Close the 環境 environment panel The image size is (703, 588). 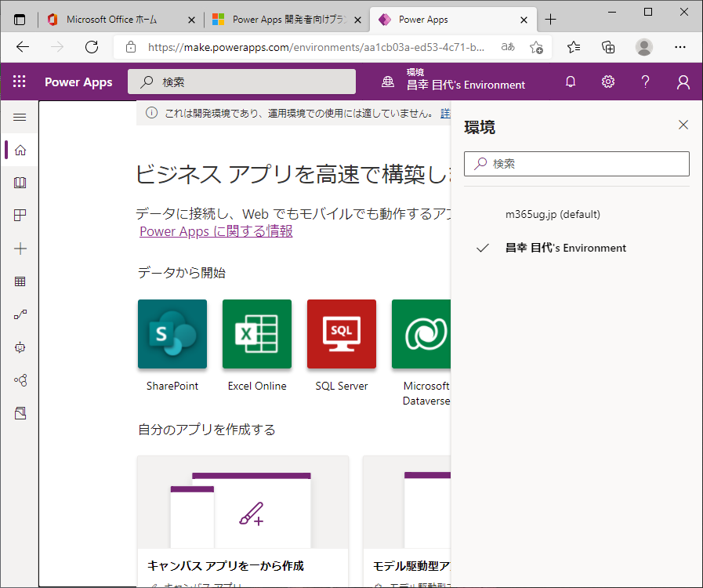(x=683, y=125)
